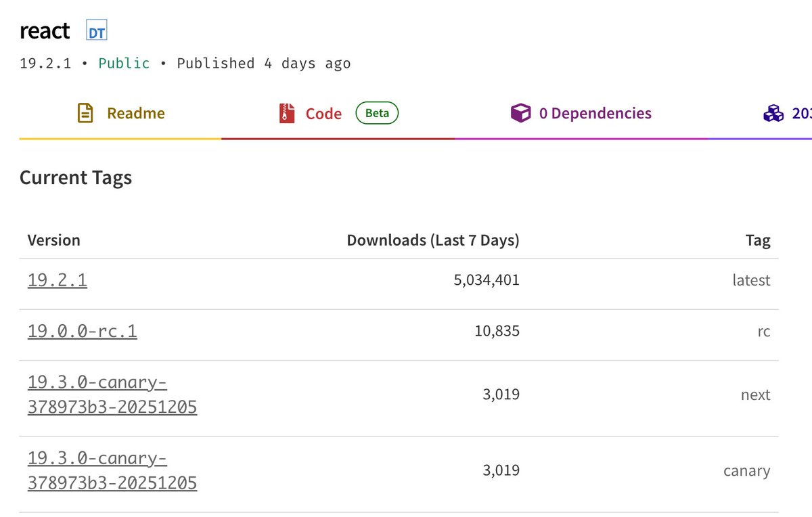Click the Dependents cubes icon
Image resolution: width=812 pixels, height=517 pixels.
(773, 114)
